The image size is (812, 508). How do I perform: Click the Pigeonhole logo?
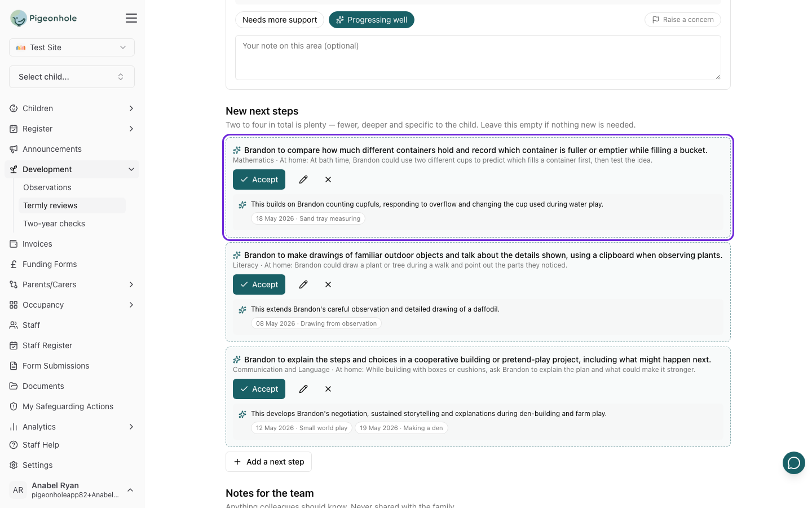point(43,18)
